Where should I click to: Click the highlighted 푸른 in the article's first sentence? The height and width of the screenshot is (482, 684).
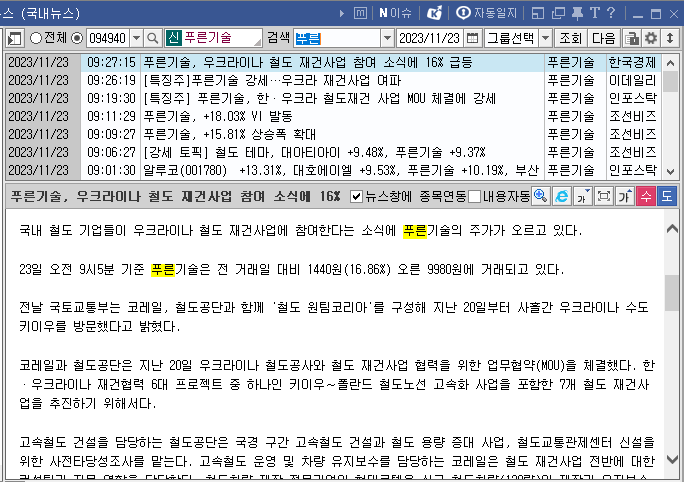(414, 230)
